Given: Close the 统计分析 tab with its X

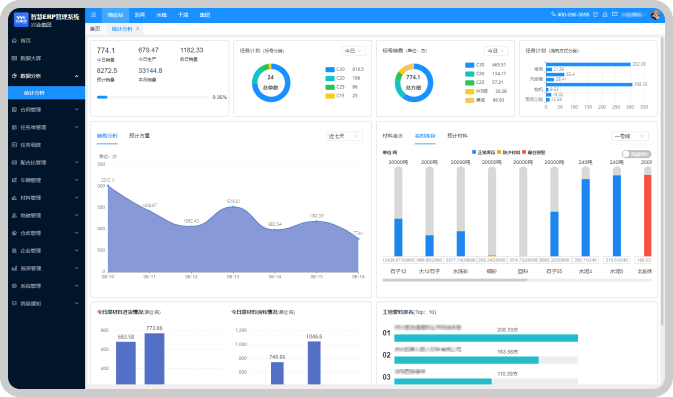Looking at the screenshot, I should click(x=138, y=29).
